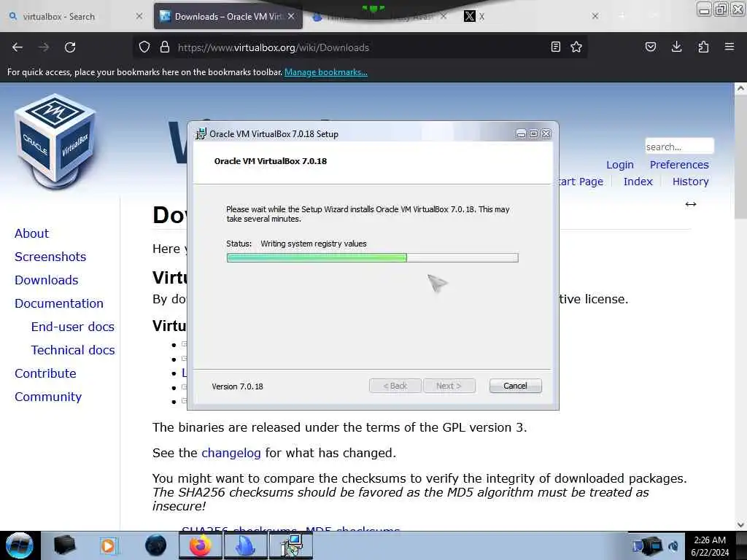Click the setup dialog title bar icon
Image resolution: width=747 pixels, height=560 pixels.
coord(201,134)
